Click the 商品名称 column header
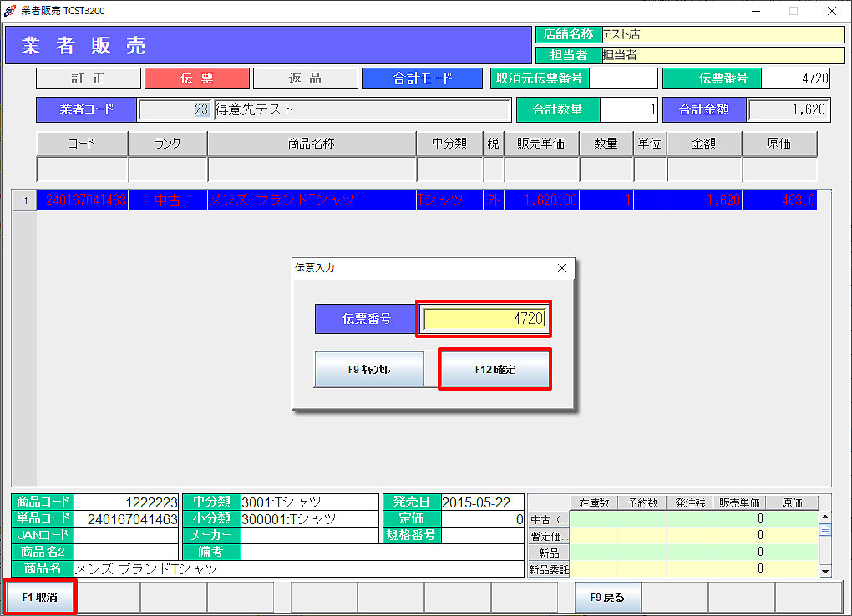 click(x=312, y=144)
